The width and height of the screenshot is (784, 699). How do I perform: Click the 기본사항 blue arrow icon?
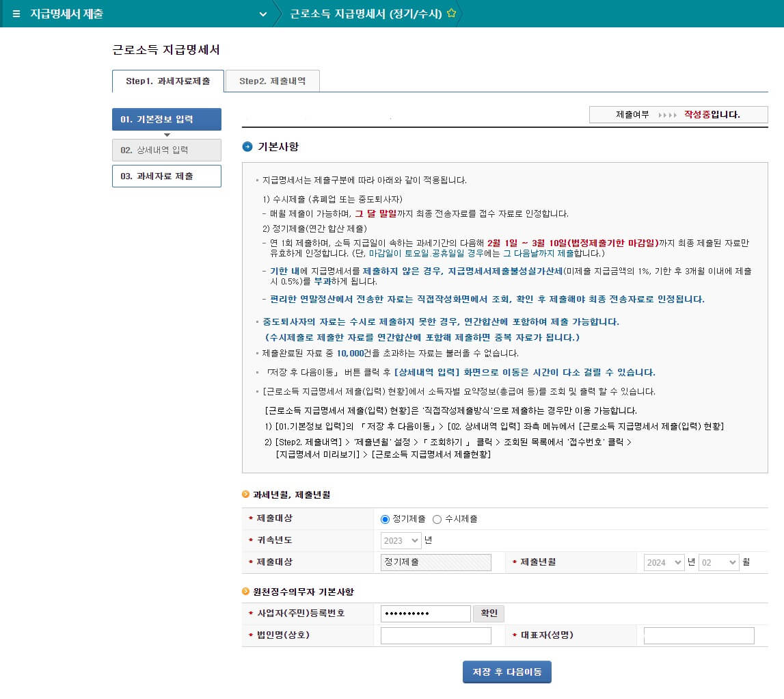pyautogui.click(x=247, y=146)
